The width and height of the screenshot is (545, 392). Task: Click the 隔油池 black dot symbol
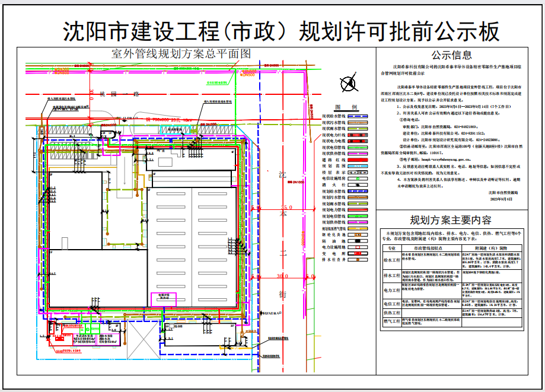coord(358,241)
